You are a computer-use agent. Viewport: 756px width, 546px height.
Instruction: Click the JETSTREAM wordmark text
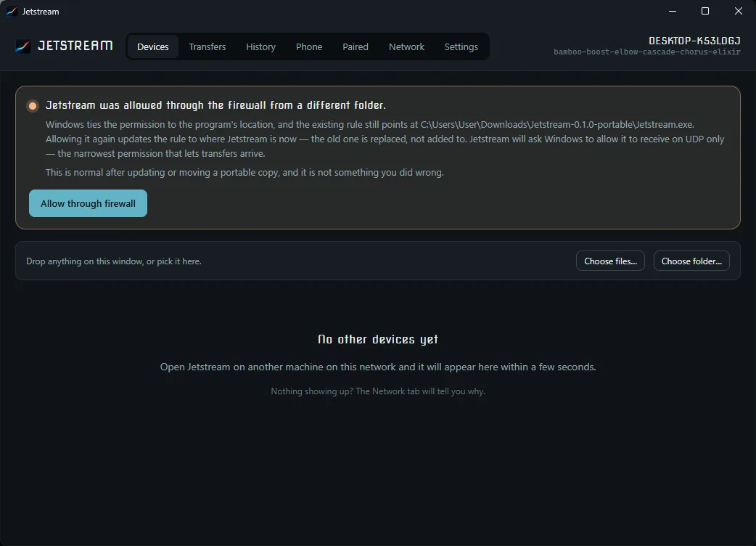click(75, 46)
